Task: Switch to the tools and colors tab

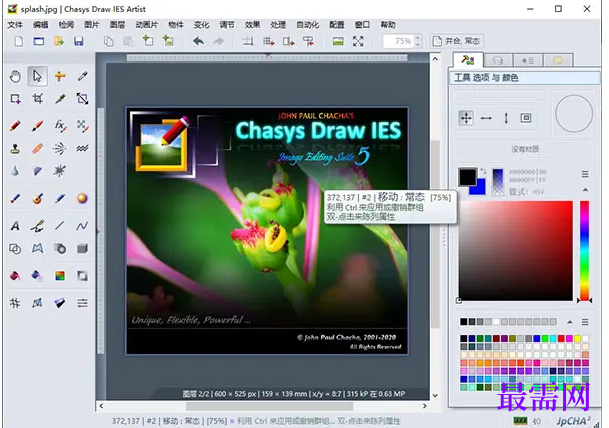Action: (x=468, y=60)
